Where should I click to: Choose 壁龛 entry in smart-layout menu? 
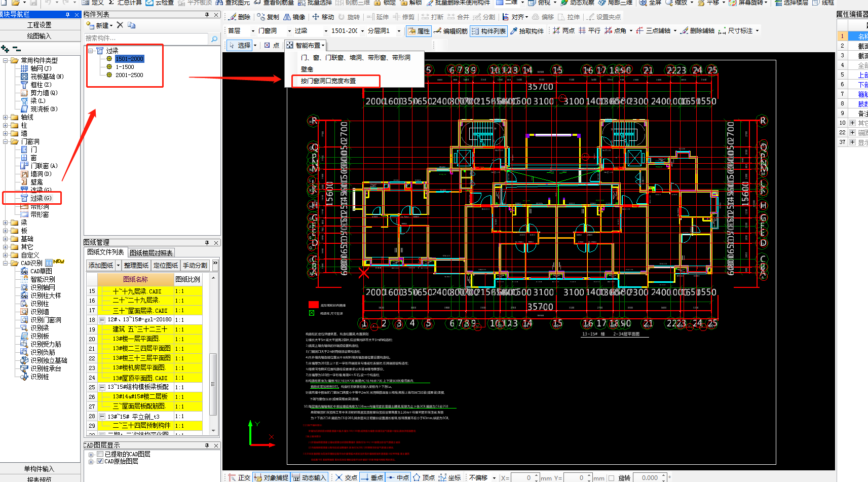[x=307, y=69]
